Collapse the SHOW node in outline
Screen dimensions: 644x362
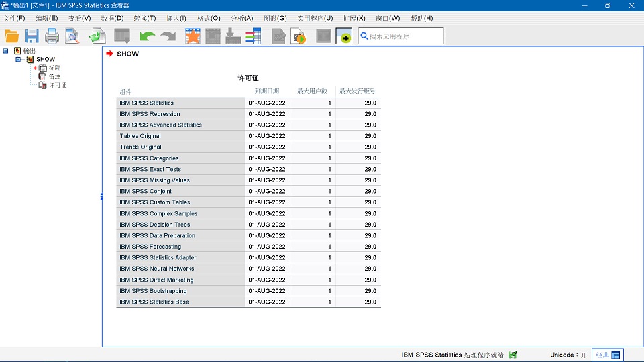coord(19,60)
